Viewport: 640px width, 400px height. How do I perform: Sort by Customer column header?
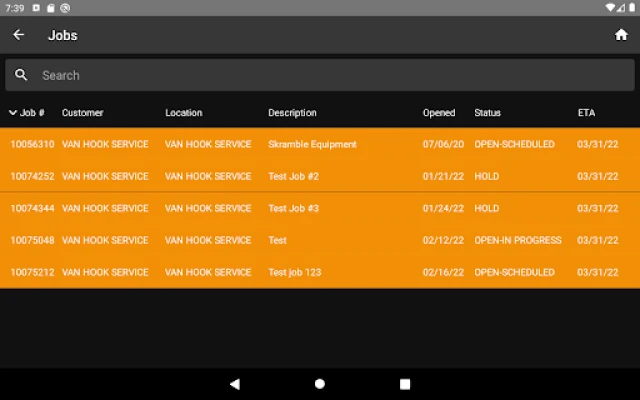[x=82, y=113]
